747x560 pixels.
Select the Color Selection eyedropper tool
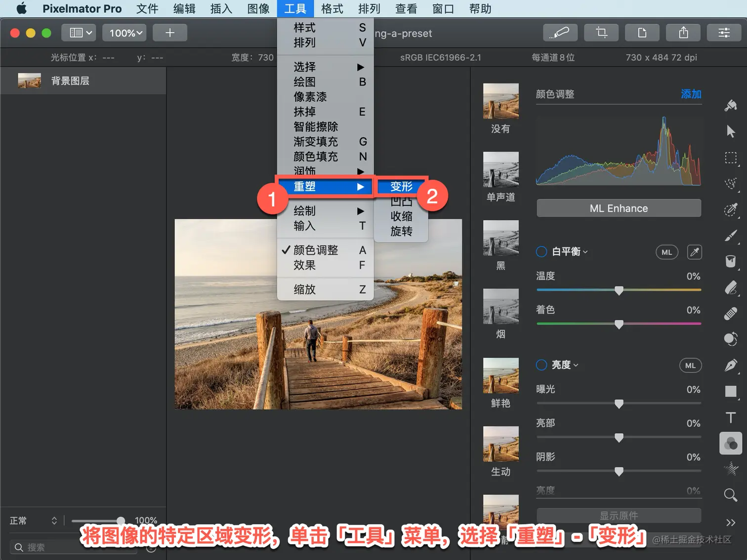pyautogui.click(x=731, y=209)
